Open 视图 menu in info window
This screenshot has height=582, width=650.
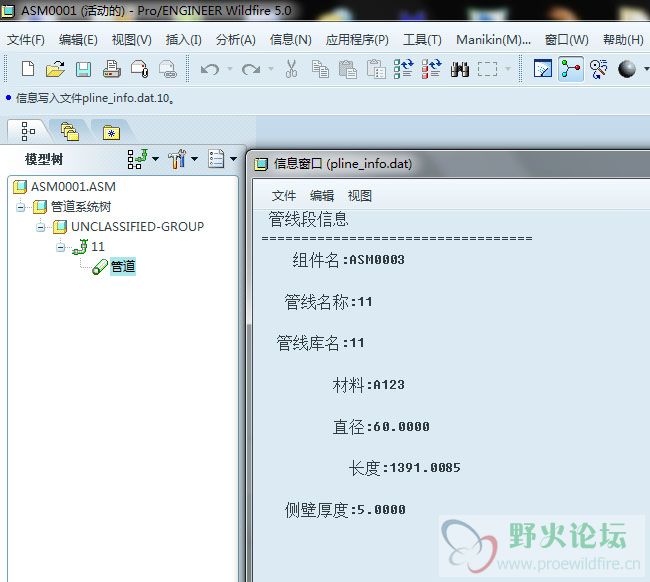(x=360, y=196)
